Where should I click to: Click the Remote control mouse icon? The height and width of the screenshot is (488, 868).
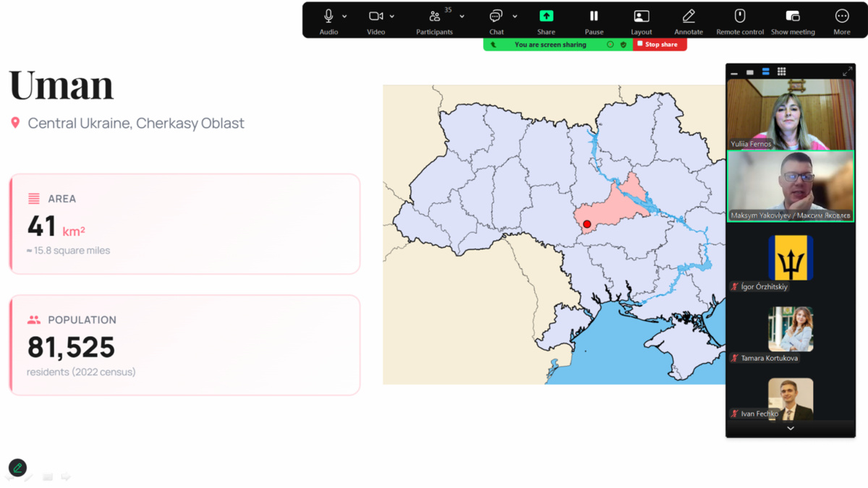739,17
